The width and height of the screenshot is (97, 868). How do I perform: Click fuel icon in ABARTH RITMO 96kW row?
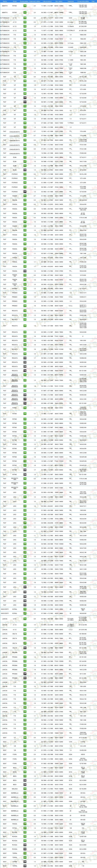(x=25, y=12)
